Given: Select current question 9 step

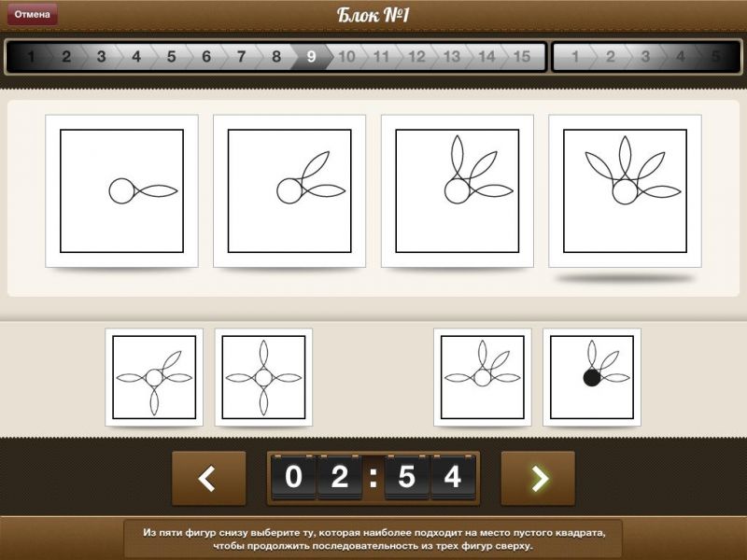Looking at the screenshot, I should click(x=311, y=57).
